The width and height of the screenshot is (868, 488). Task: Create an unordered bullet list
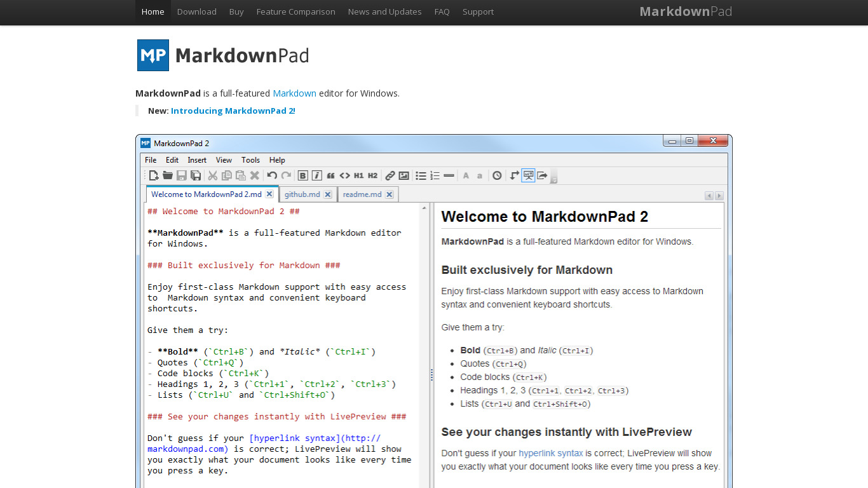click(421, 175)
